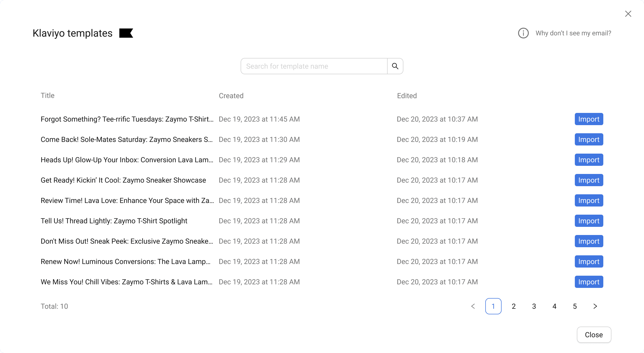
Task: Go to the next page arrow
Action: [595, 306]
